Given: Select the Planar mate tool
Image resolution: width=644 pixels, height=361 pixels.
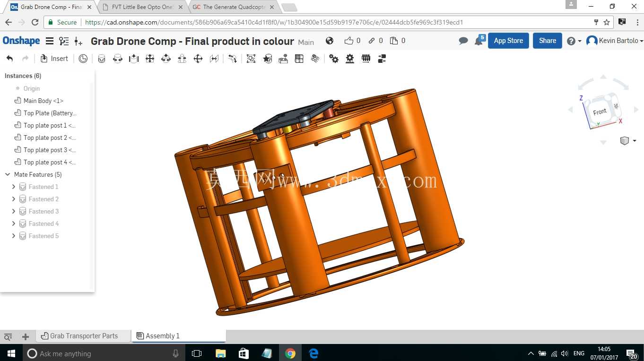Looking at the screenshot, I should [150, 59].
